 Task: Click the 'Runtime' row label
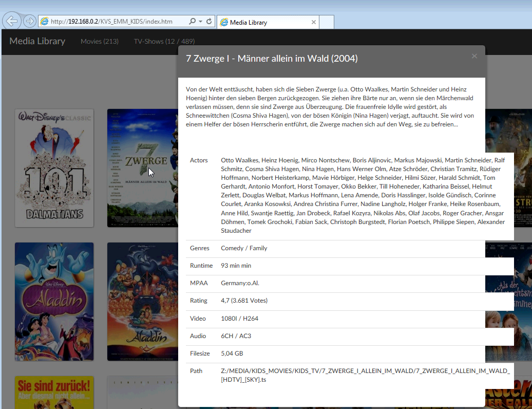201,266
